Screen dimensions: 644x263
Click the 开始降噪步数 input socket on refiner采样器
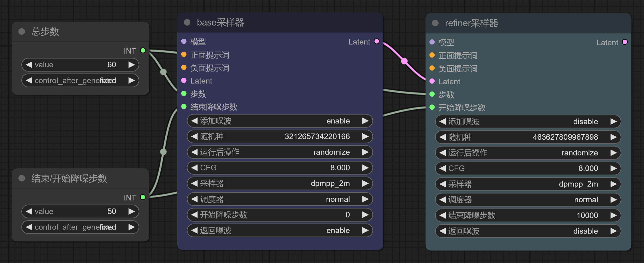pos(432,107)
